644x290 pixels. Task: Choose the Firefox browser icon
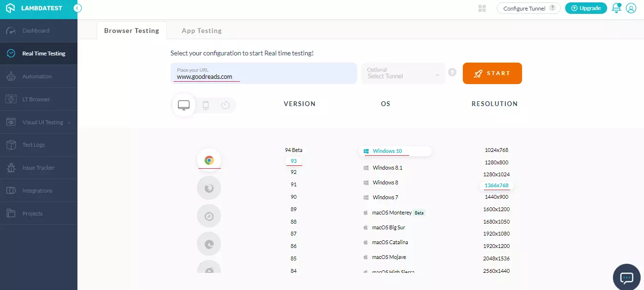click(x=209, y=188)
